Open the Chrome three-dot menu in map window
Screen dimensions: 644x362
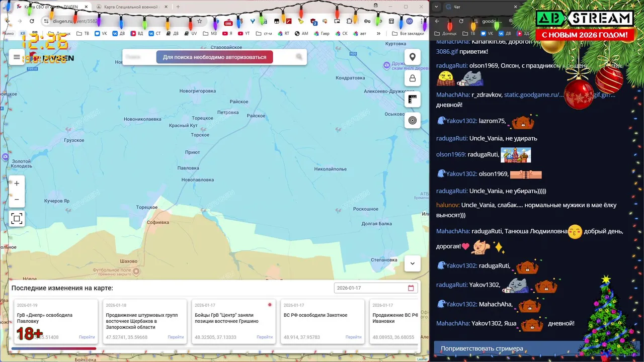(x=422, y=21)
